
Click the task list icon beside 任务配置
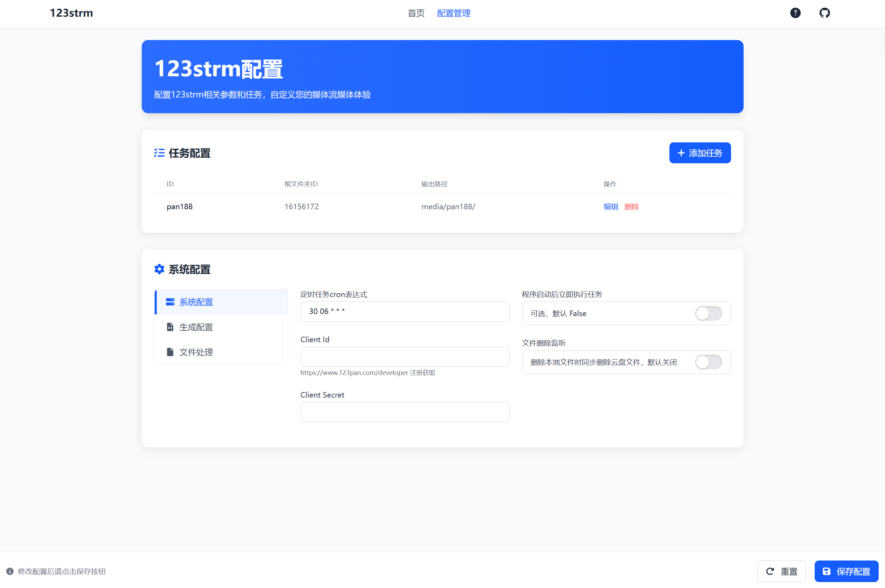(x=159, y=152)
